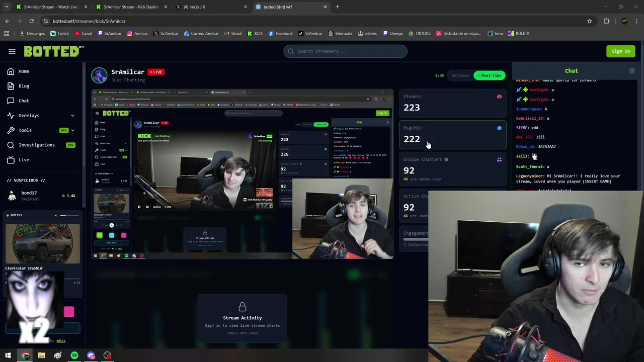The width and height of the screenshot is (644, 362).
Task: Click the SrAmilcar streamer avatar
Action: 99,75
